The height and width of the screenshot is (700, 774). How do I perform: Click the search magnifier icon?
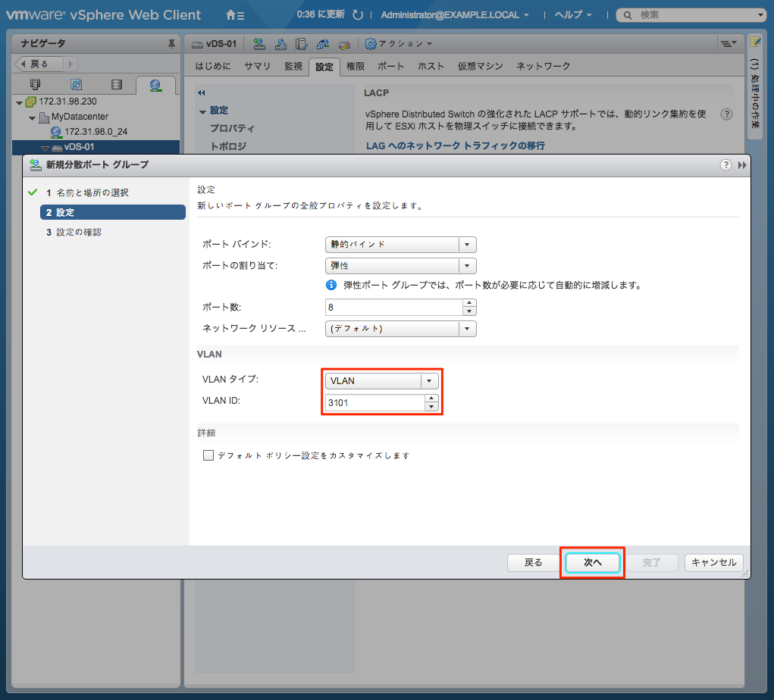[x=628, y=15]
